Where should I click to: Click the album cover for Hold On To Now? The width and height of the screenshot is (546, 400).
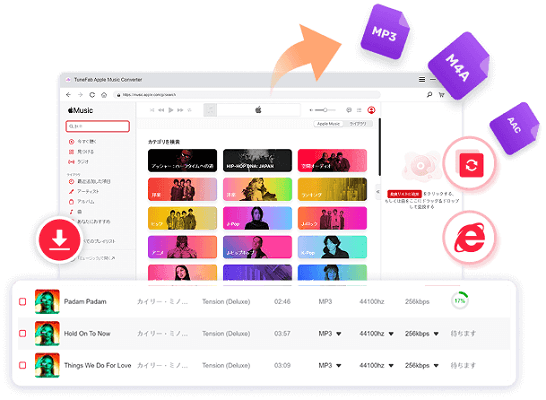pos(47,334)
